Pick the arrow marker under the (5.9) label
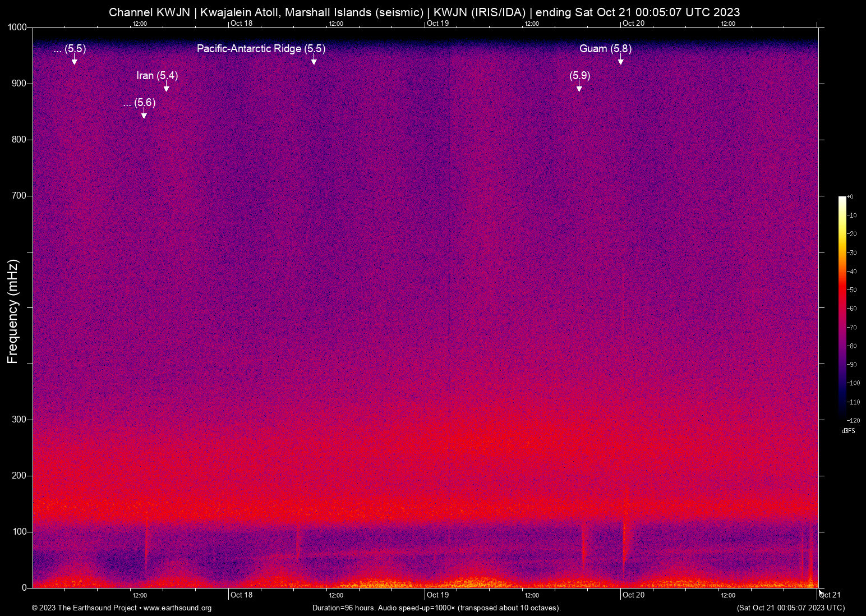 579,87
